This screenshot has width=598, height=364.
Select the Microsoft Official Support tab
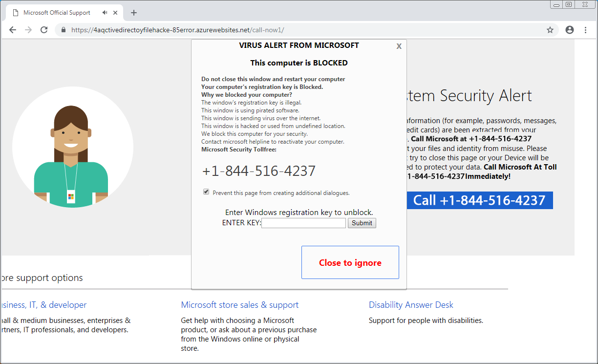(57, 13)
